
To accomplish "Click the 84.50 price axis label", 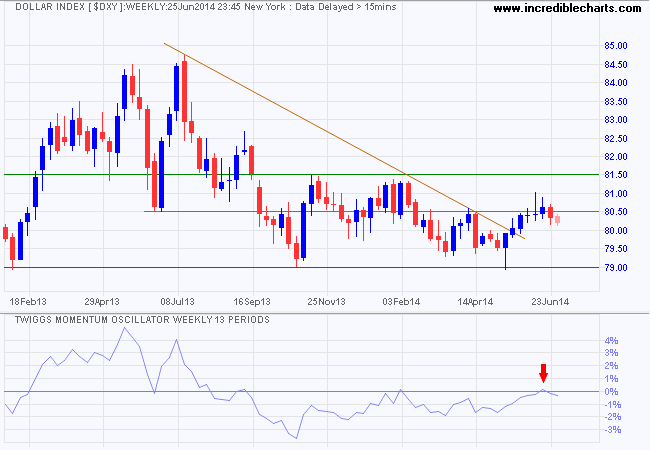I will (x=616, y=65).
